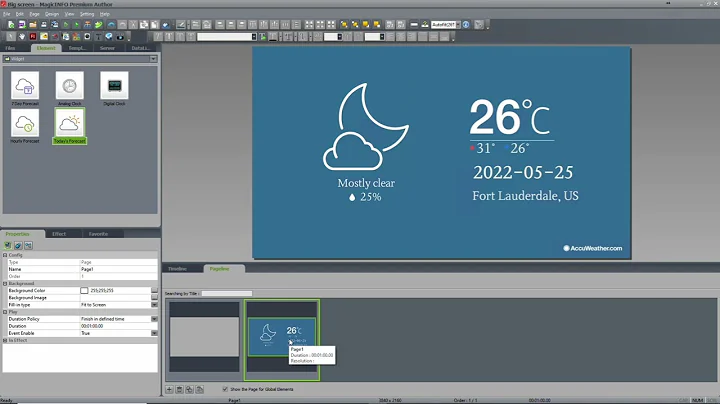720x404 pixels.
Task: Open the AutoFit zoom dropdown
Action: pyautogui.click(x=458, y=24)
